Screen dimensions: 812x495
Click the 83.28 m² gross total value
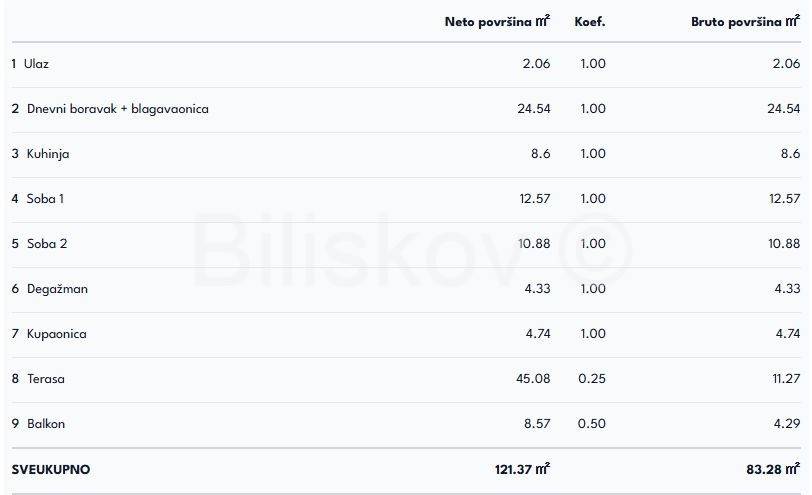coord(771,468)
